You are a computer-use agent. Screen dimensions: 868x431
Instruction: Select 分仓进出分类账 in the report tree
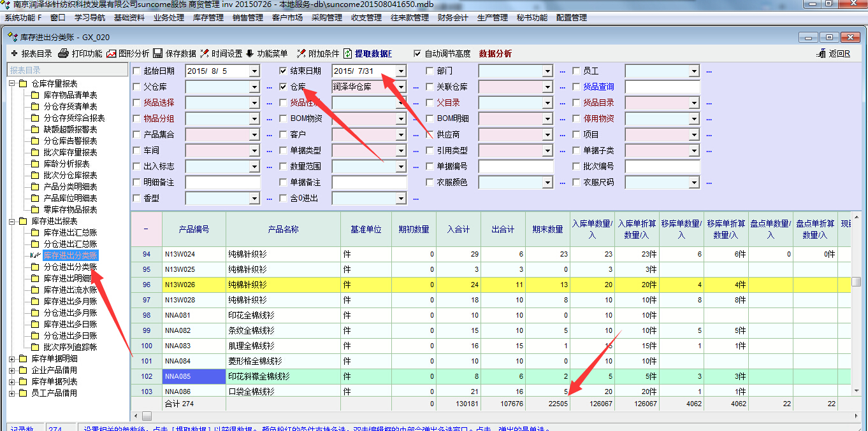coord(70,267)
